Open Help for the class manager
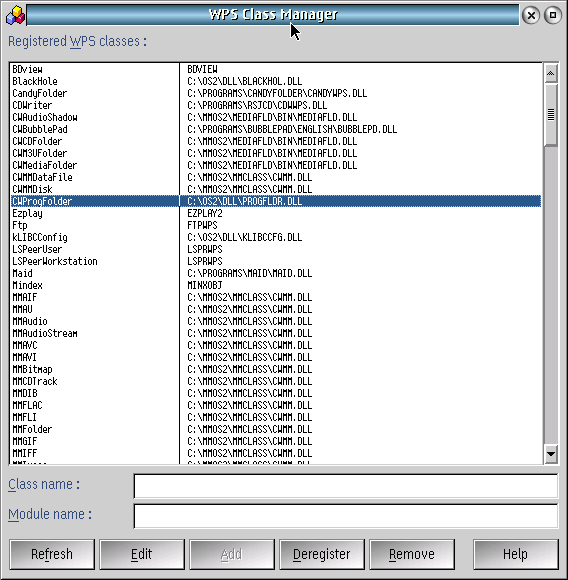Image resolution: width=568 pixels, height=580 pixels. [x=515, y=554]
